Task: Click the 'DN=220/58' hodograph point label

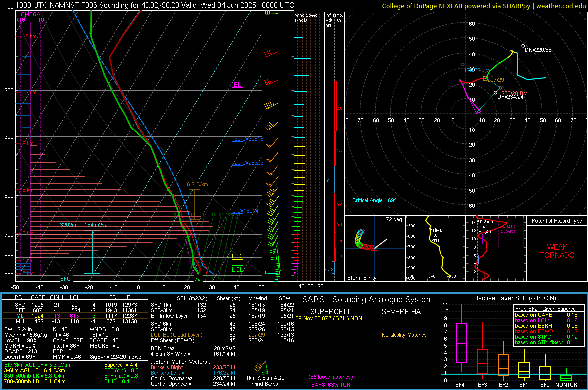Action: 538,50
